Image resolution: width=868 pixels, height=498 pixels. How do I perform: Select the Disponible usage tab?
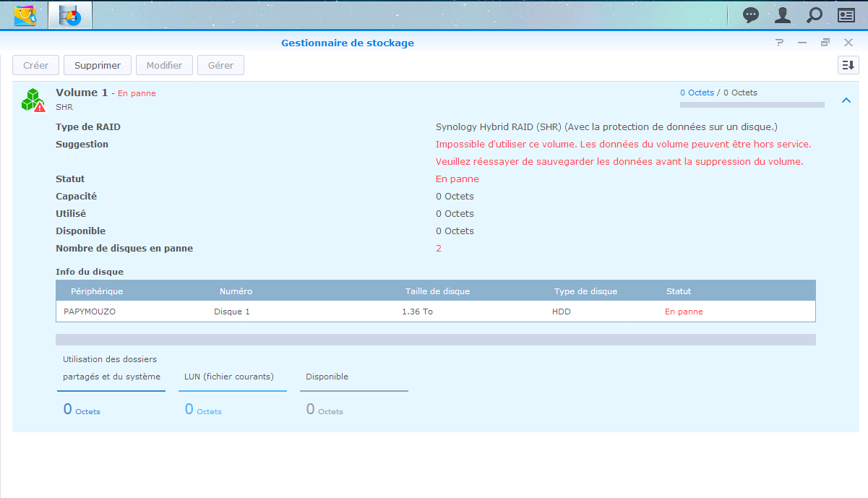(x=327, y=377)
